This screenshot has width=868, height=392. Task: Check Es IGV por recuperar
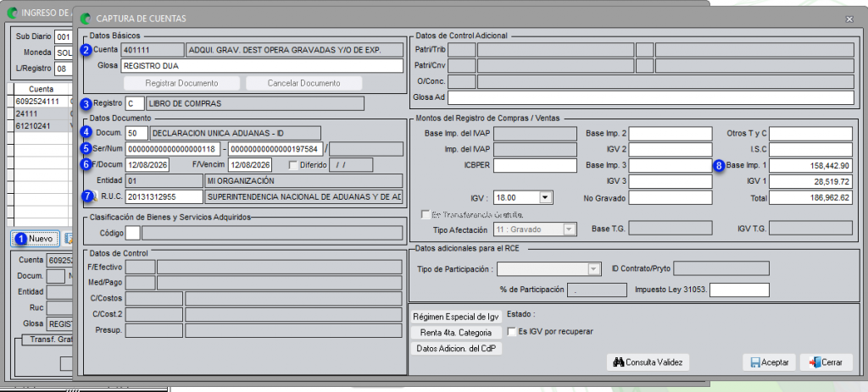pyautogui.click(x=511, y=332)
